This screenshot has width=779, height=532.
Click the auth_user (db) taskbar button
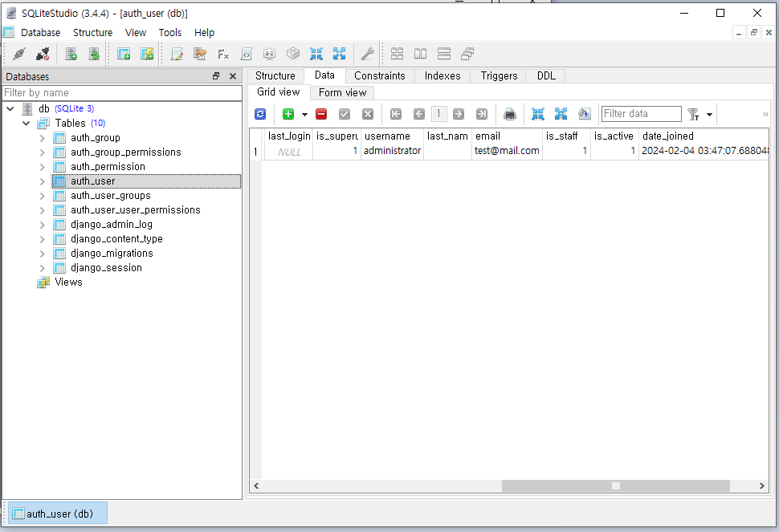(x=58, y=514)
